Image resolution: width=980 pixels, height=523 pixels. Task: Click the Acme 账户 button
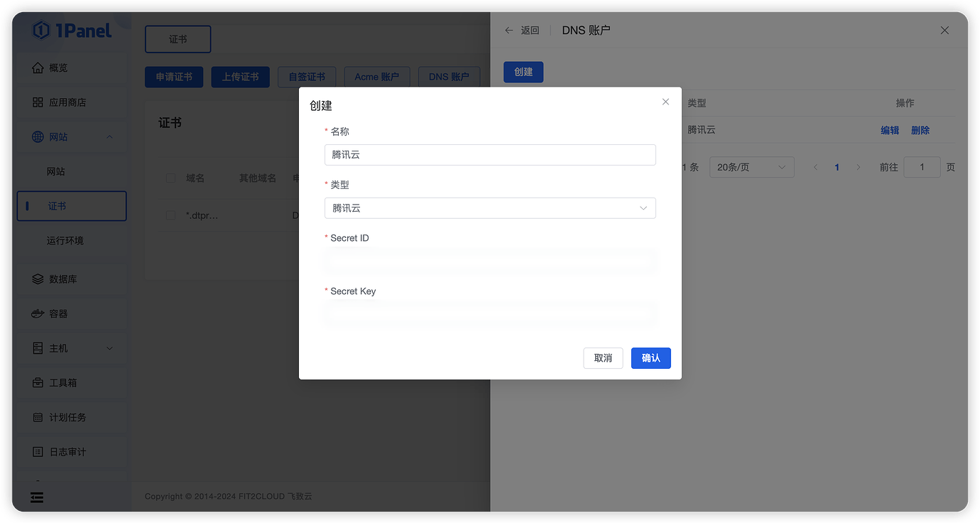(x=376, y=77)
